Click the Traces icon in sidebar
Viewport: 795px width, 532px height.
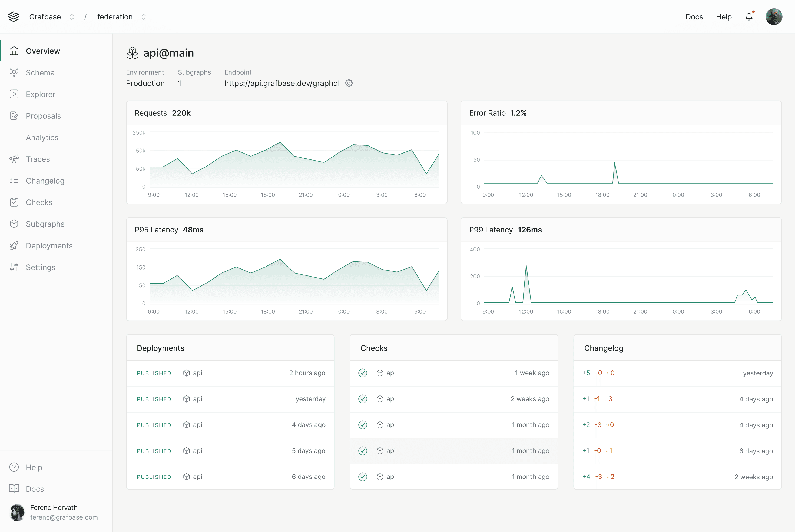click(x=14, y=159)
